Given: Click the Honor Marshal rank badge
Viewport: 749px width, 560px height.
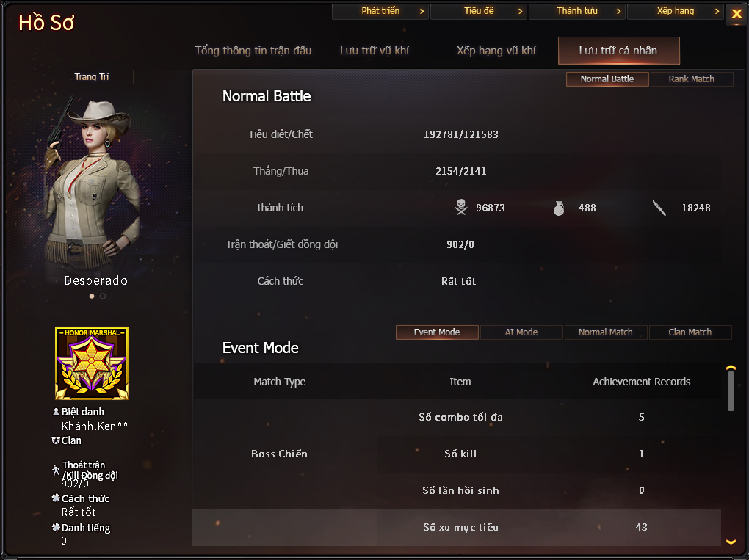Looking at the screenshot, I should [92, 363].
